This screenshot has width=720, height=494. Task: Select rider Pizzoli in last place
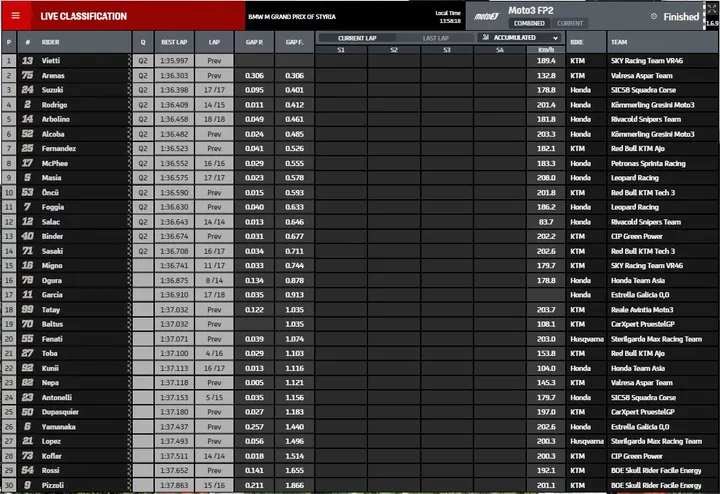pyautogui.click(x=53, y=485)
